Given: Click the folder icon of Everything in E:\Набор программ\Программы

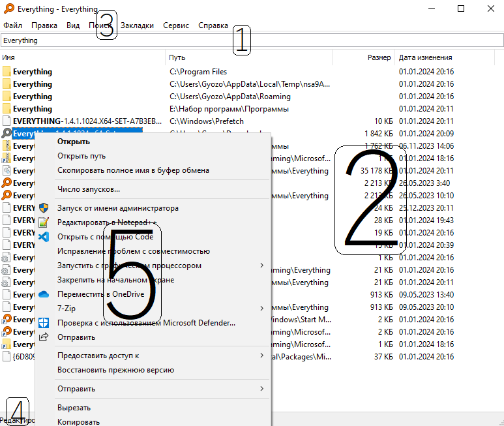Looking at the screenshot, I should click(7, 109).
